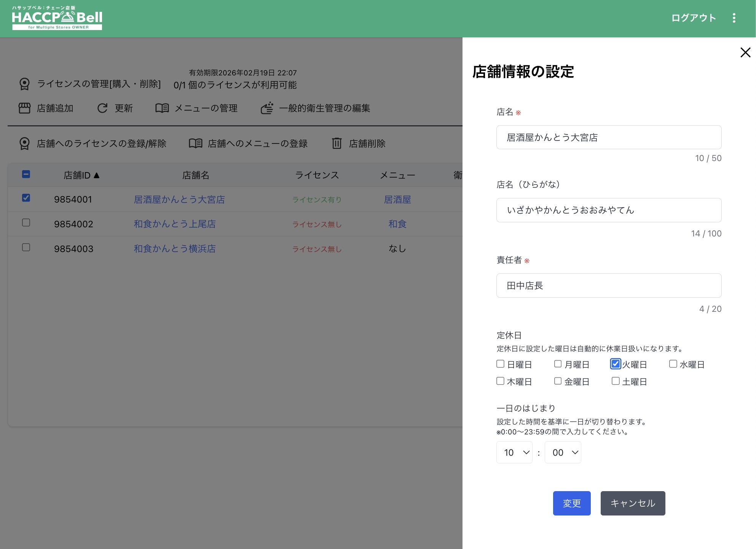
Task: Open the minute dropdown showing 00
Action: (x=563, y=452)
